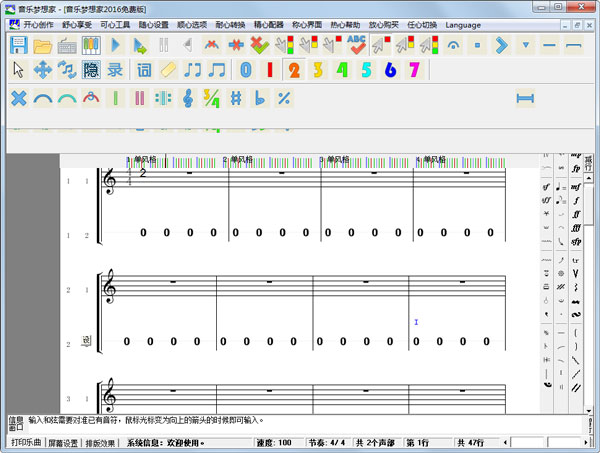The width and height of the screenshot is (600, 453).
Task: Click the blue horizontal width bracket icon
Action: [525, 98]
